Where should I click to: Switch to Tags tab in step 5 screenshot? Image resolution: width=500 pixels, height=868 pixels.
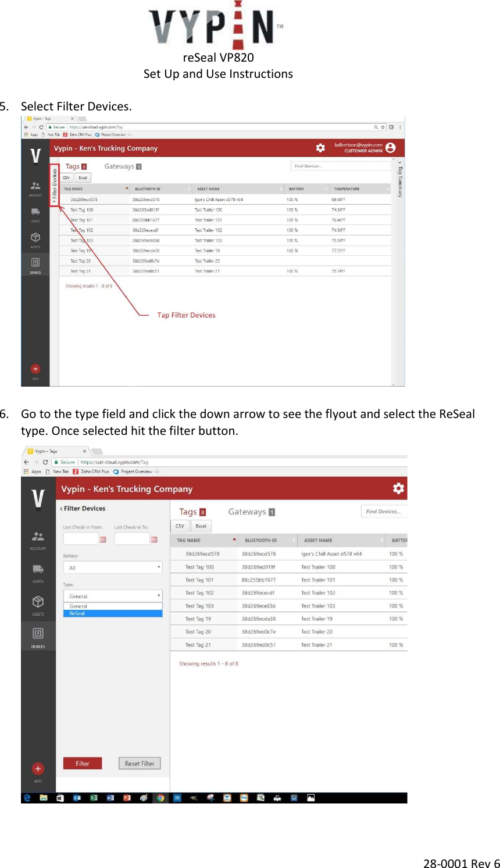click(x=76, y=166)
